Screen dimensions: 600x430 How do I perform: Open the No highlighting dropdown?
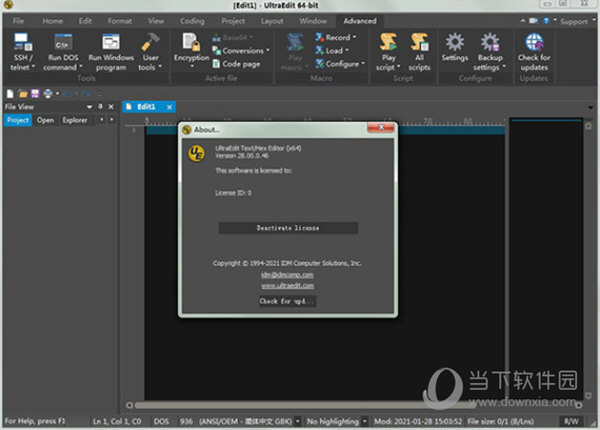click(x=365, y=421)
